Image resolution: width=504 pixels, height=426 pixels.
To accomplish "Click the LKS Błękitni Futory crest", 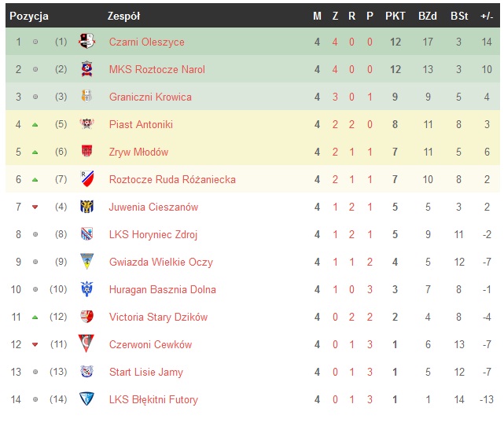I will pyautogui.click(x=86, y=399).
